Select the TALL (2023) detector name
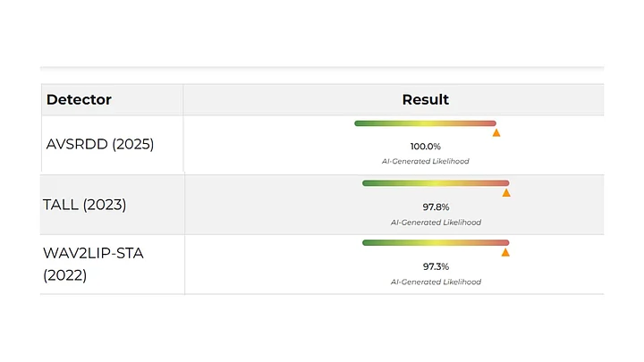The width and height of the screenshot is (644, 362). (85, 204)
